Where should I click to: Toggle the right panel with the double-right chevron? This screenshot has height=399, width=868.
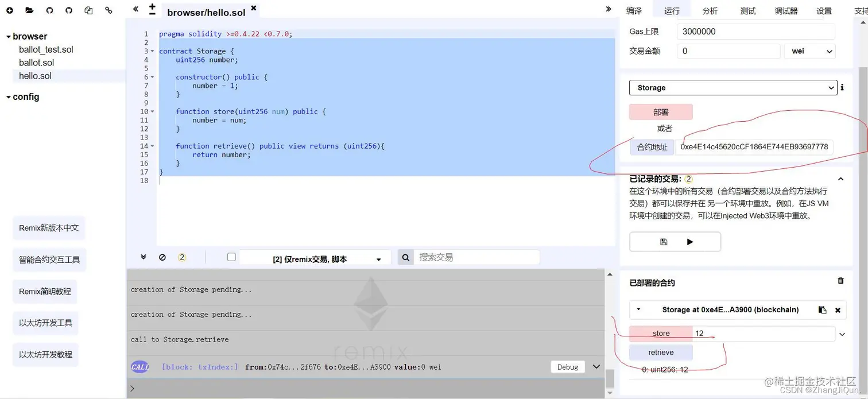(609, 9)
